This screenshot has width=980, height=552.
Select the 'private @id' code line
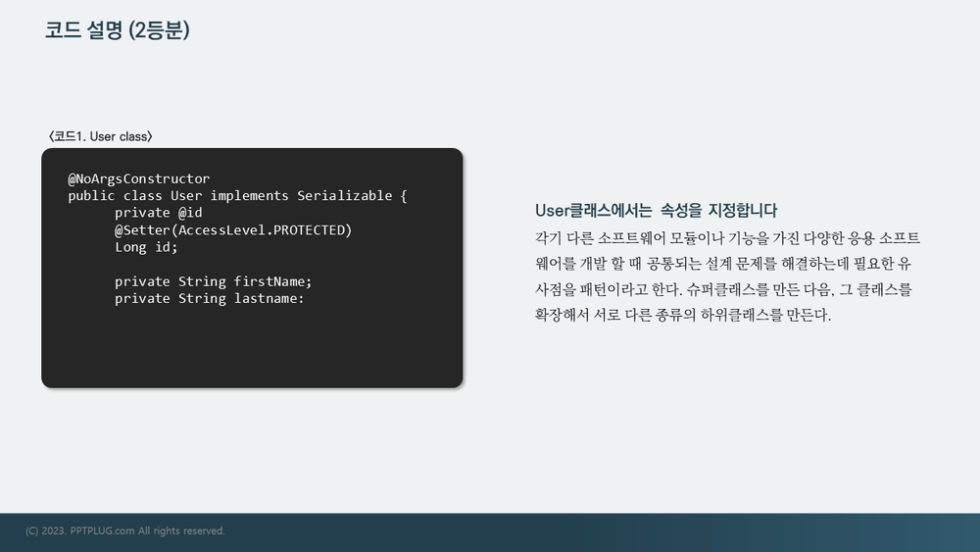click(x=158, y=213)
